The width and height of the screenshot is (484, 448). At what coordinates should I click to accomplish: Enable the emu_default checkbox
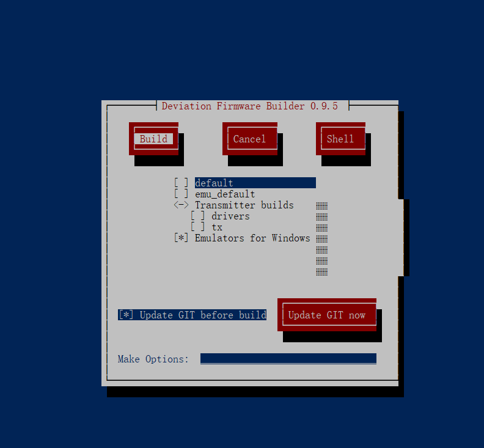point(181,194)
